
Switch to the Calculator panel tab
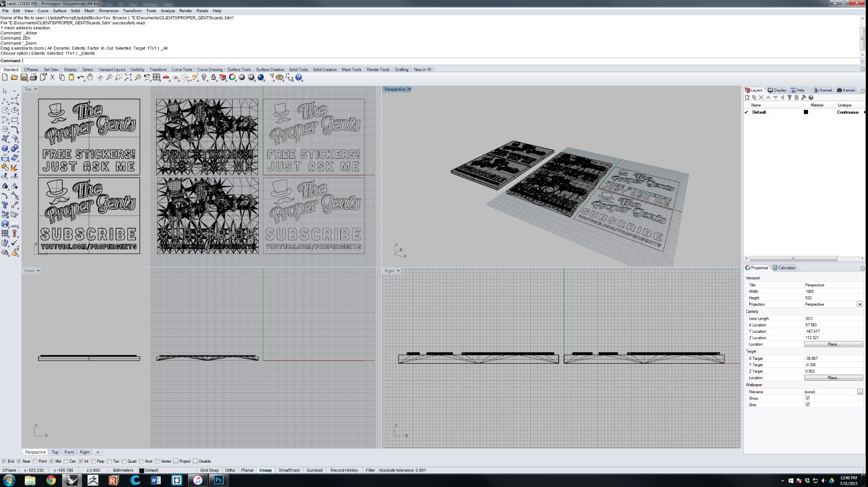[x=785, y=268]
